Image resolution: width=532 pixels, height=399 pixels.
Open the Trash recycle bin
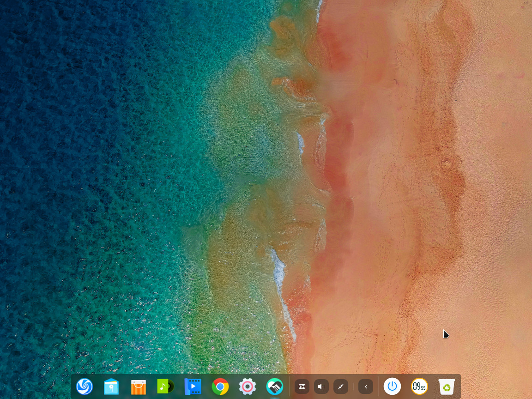(447, 387)
